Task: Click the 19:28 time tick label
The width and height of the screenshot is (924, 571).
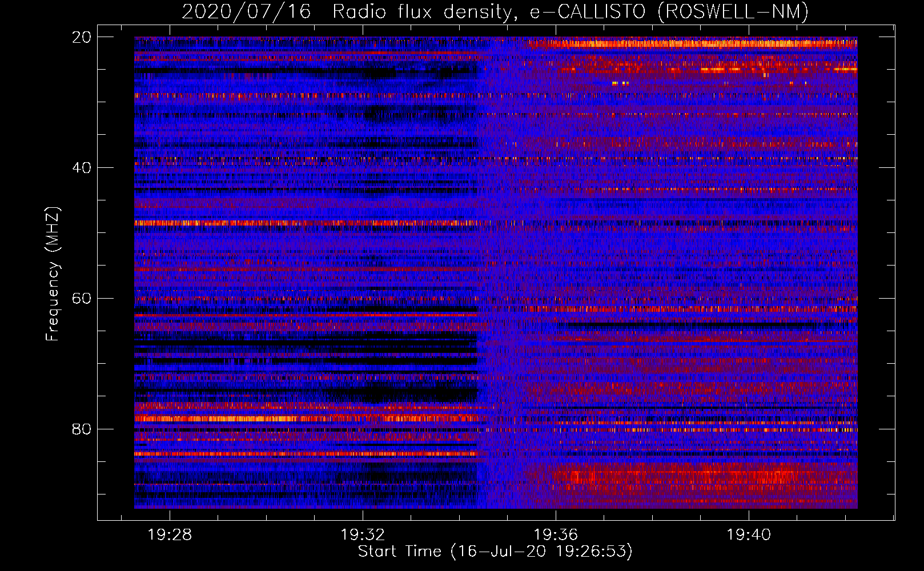Action: point(170,535)
